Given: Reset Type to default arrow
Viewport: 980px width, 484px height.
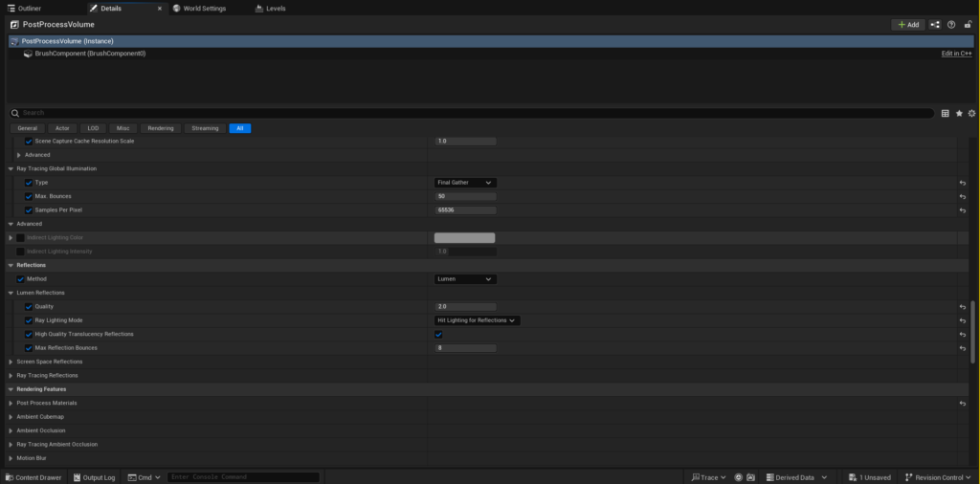Looking at the screenshot, I should pyautogui.click(x=963, y=183).
